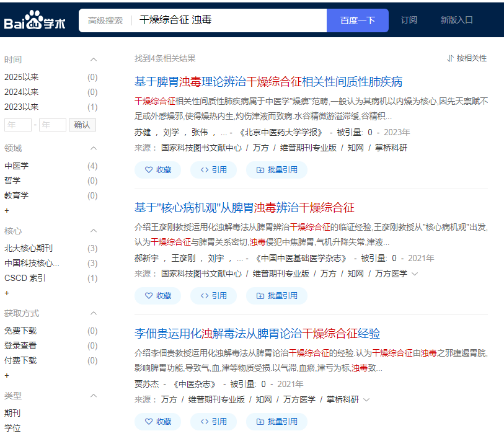The width and height of the screenshot is (504, 436).
Task: Click 批量引用 button on second result
Action: [276, 296]
